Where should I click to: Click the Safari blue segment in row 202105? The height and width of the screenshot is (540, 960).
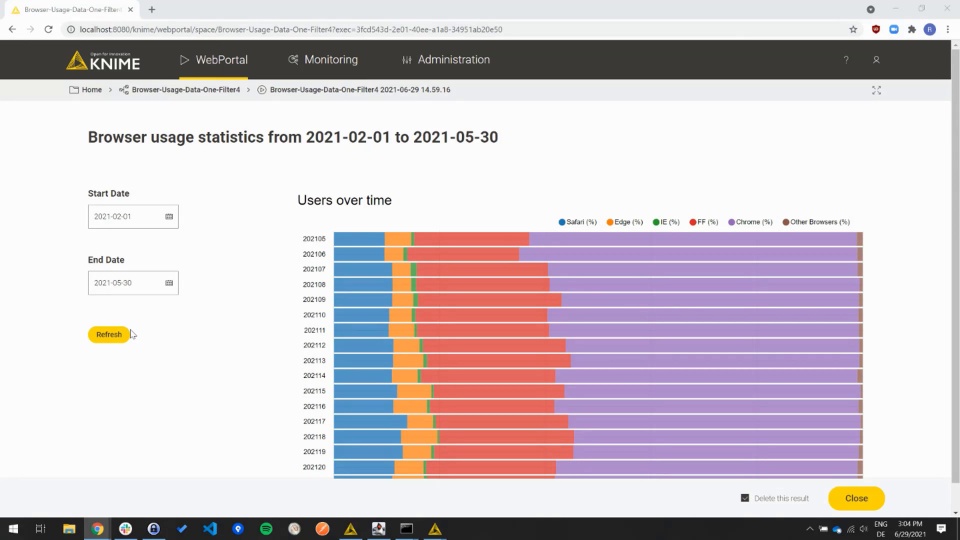pos(359,239)
